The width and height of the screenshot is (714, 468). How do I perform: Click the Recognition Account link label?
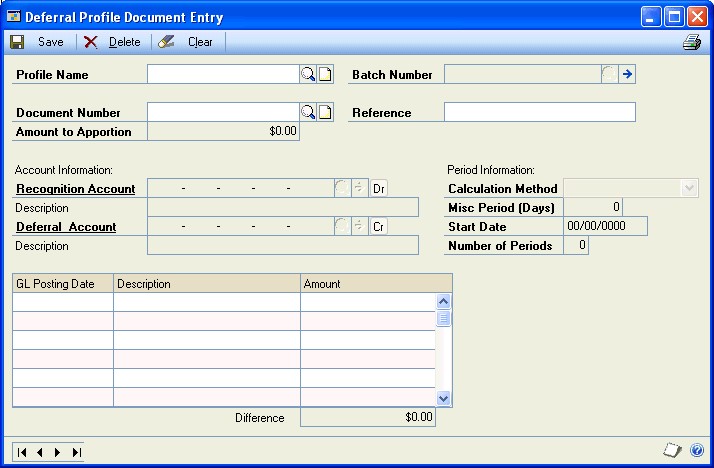pyautogui.click(x=76, y=189)
